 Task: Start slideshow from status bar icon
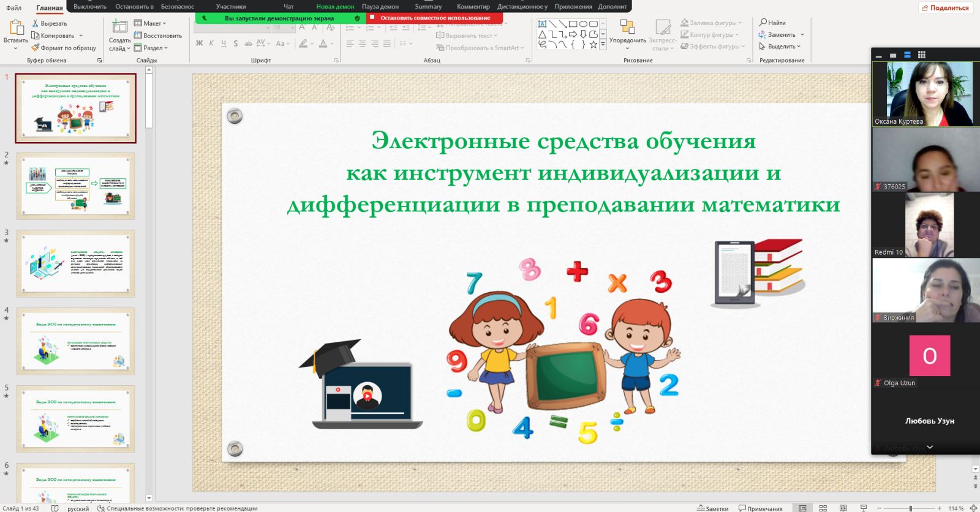click(x=864, y=508)
